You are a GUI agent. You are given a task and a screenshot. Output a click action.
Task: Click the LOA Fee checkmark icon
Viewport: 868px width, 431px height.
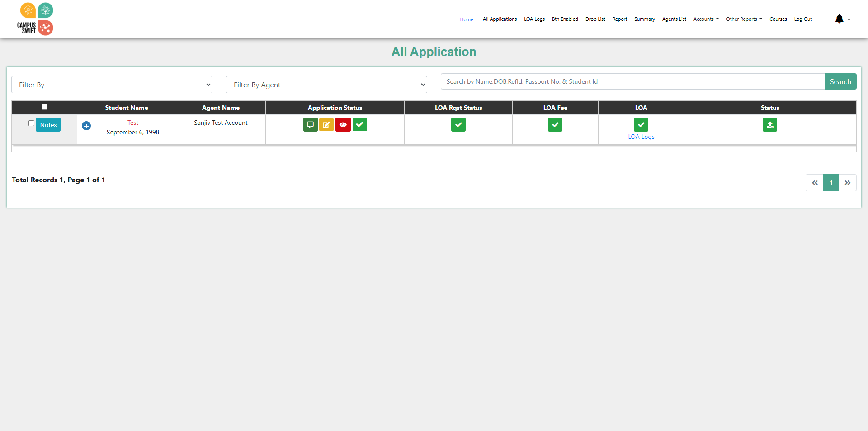pos(555,125)
